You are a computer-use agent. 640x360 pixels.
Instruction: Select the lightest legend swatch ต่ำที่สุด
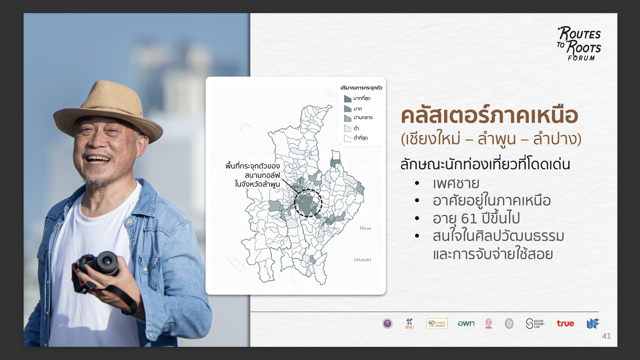point(347,138)
